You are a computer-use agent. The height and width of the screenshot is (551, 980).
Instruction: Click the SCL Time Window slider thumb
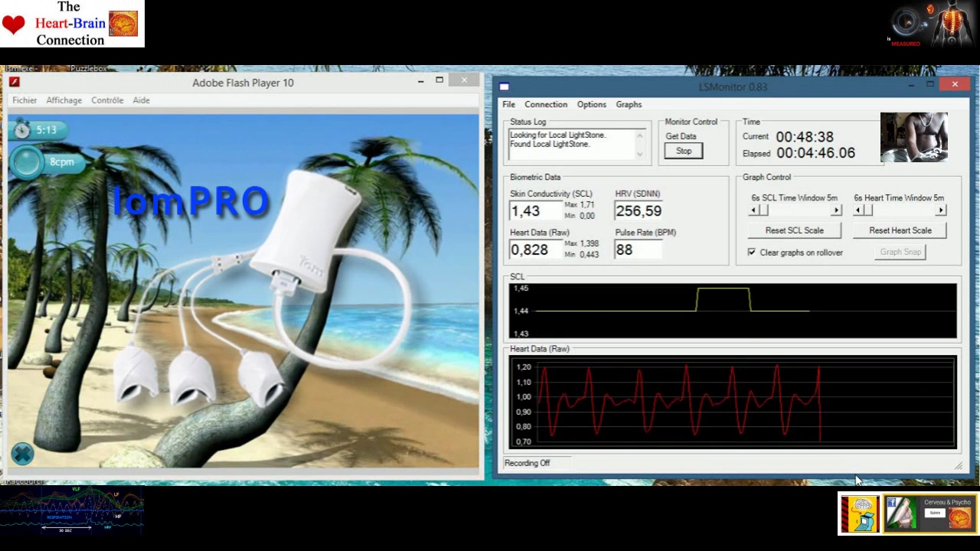click(763, 210)
